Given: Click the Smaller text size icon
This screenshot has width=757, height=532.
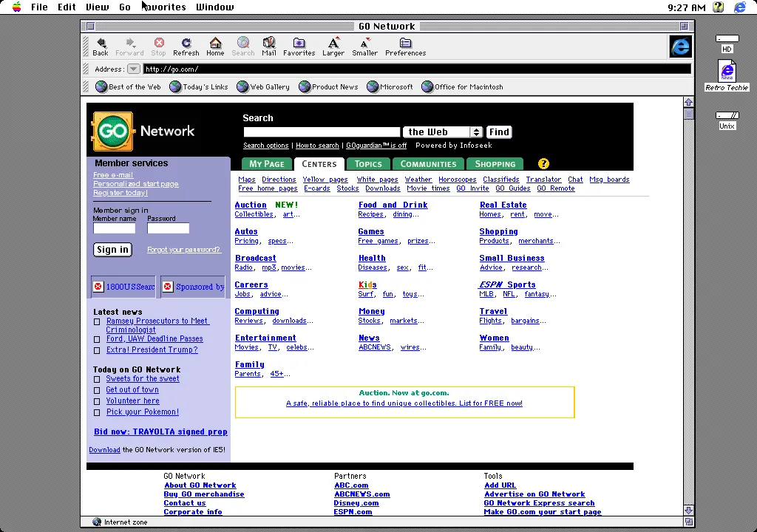Looking at the screenshot, I should click(364, 46).
